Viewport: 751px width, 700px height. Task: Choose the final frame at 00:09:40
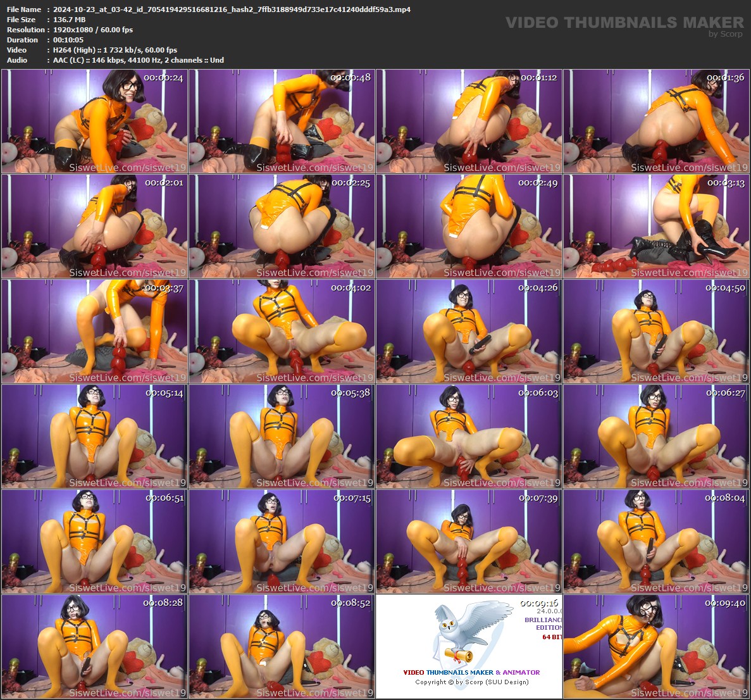pos(656,646)
